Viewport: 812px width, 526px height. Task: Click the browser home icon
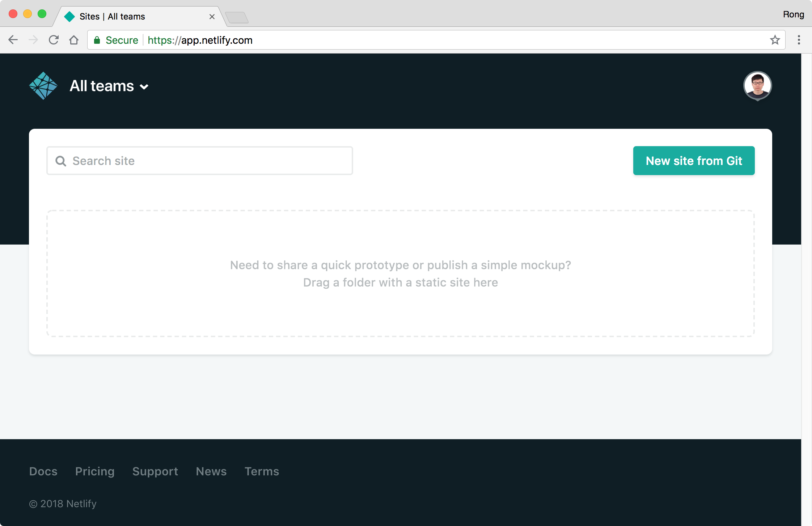(74, 40)
